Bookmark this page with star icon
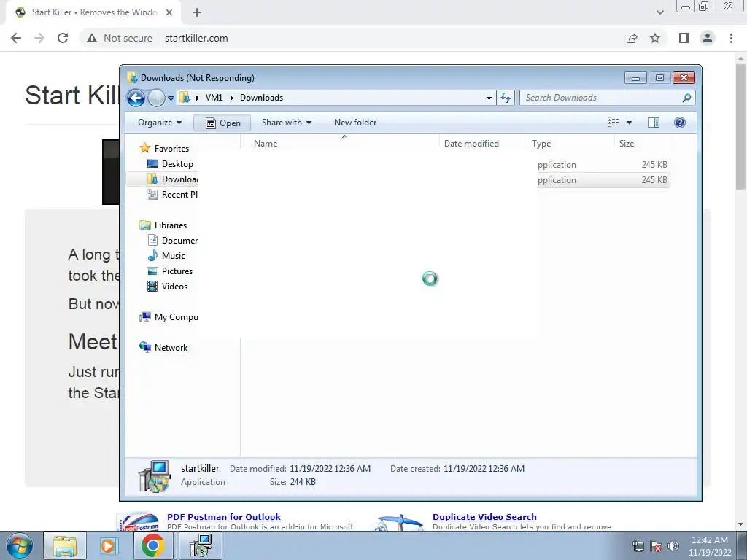This screenshot has width=747, height=560. tap(655, 38)
